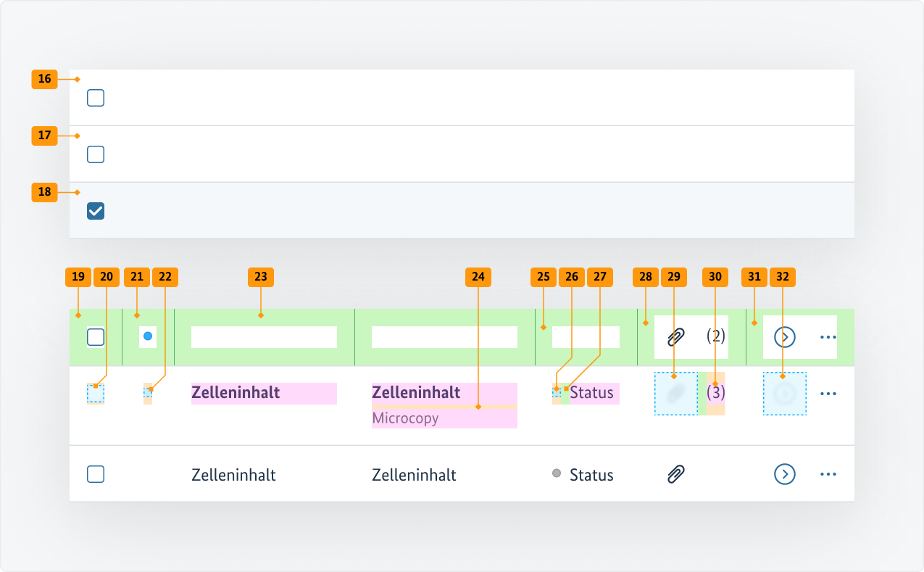
Task: Click the circled chevron icon in the header row
Action: [x=785, y=336]
